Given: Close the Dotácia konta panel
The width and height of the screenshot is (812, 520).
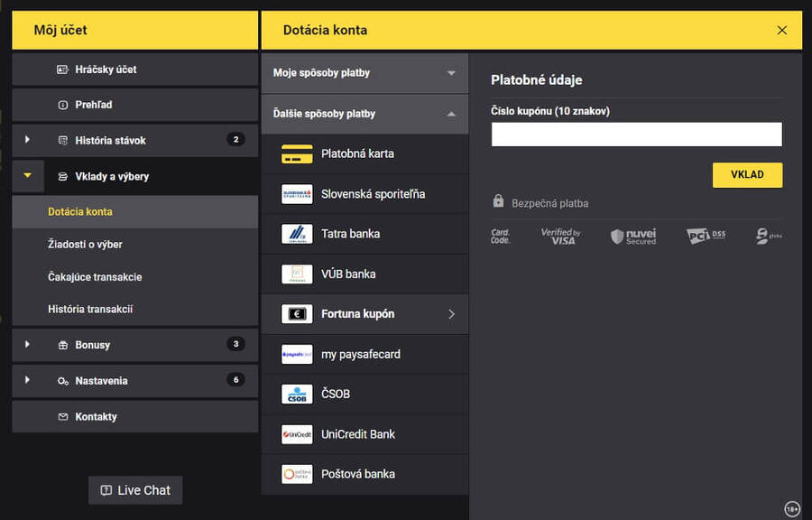Looking at the screenshot, I should [x=782, y=31].
